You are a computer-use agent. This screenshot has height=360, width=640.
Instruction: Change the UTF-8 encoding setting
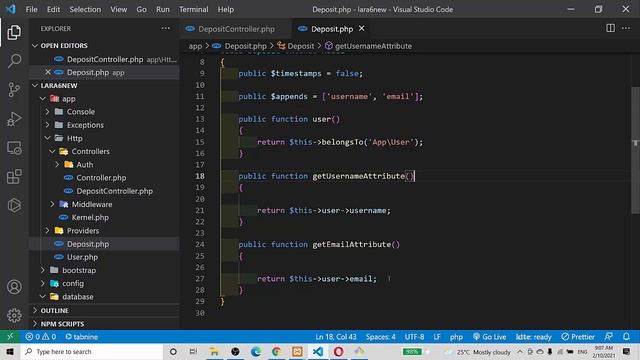tap(414, 337)
